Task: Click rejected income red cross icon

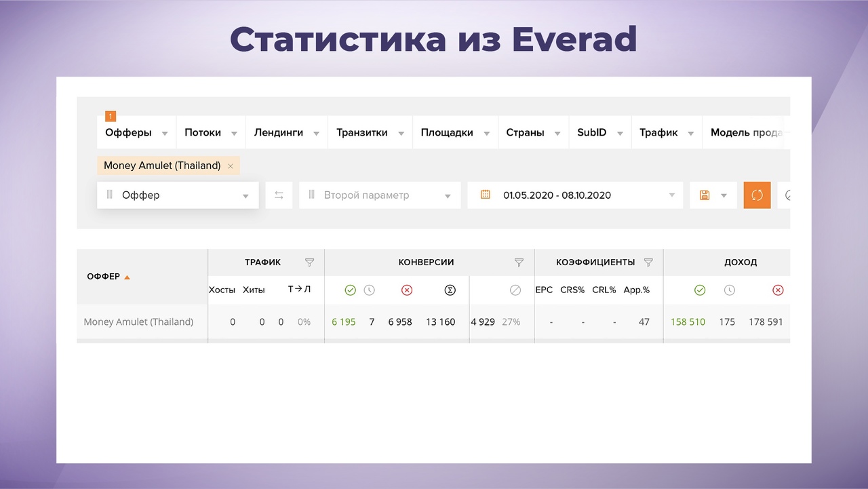Action: 778,290
